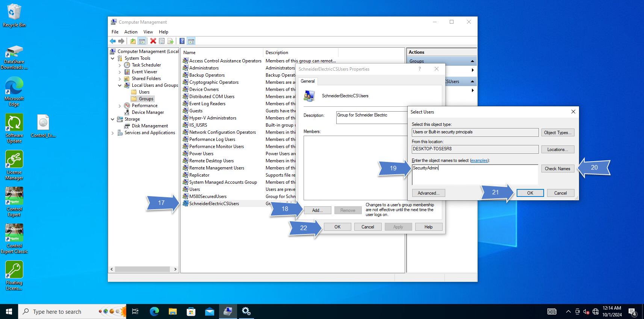Image resolution: width=644 pixels, height=319 pixels.
Task: Open the View menu
Action: tap(148, 32)
